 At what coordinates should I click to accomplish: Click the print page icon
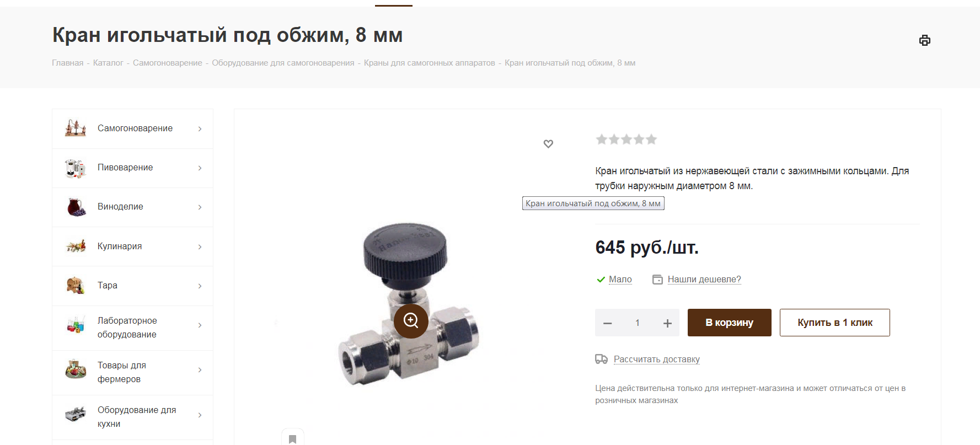coord(925,40)
